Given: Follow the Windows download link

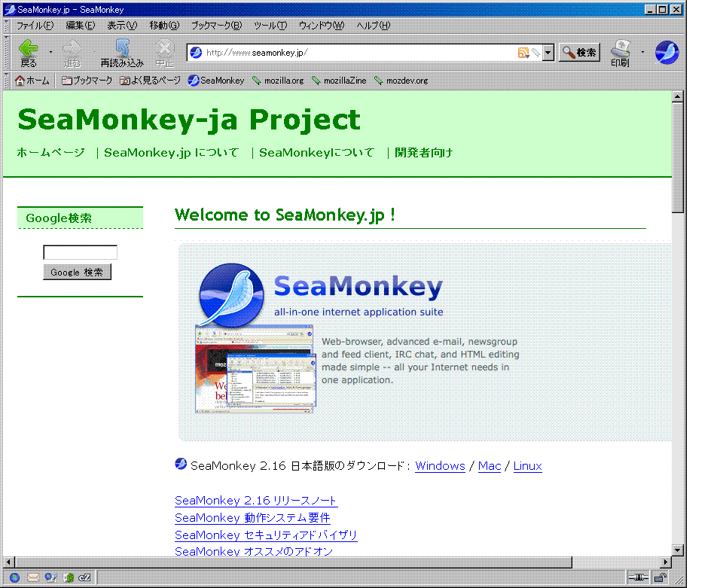Looking at the screenshot, I should click(440, 466).
